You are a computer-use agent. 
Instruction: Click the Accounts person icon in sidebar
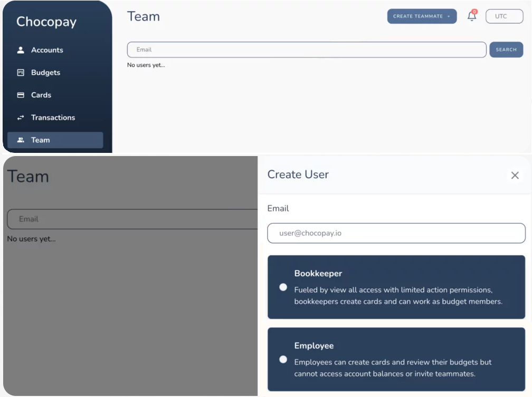click(x=21, y=50)
